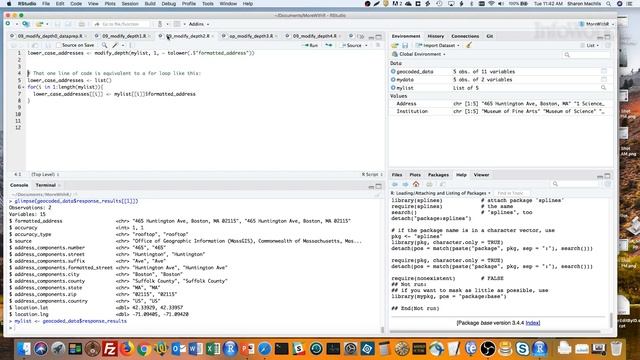640x360 pixels.
Task: Open R Script file type dropdown
Action: pyautogui.click(x=372, y=174)
